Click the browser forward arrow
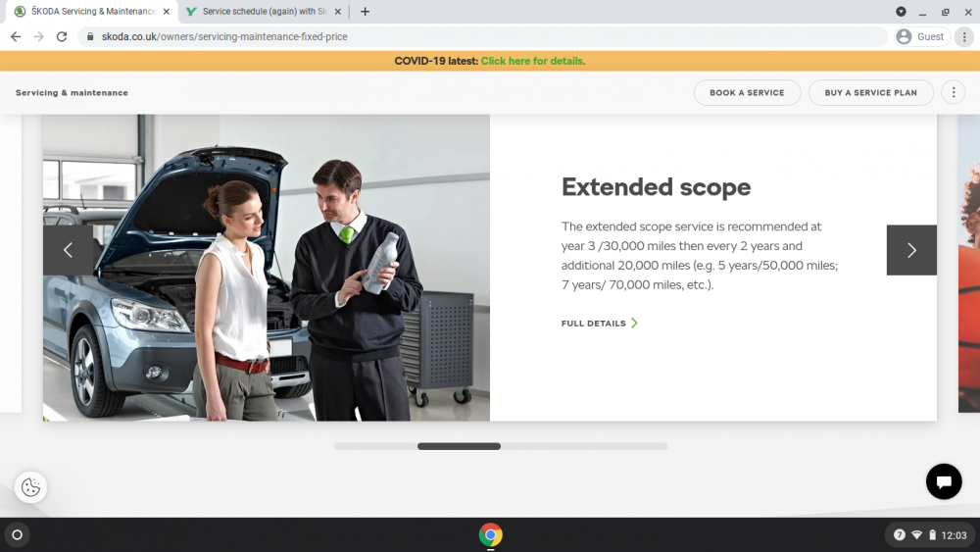Image resolution: width=980 pixels, height=552 pixels. (x=39, y=37)
